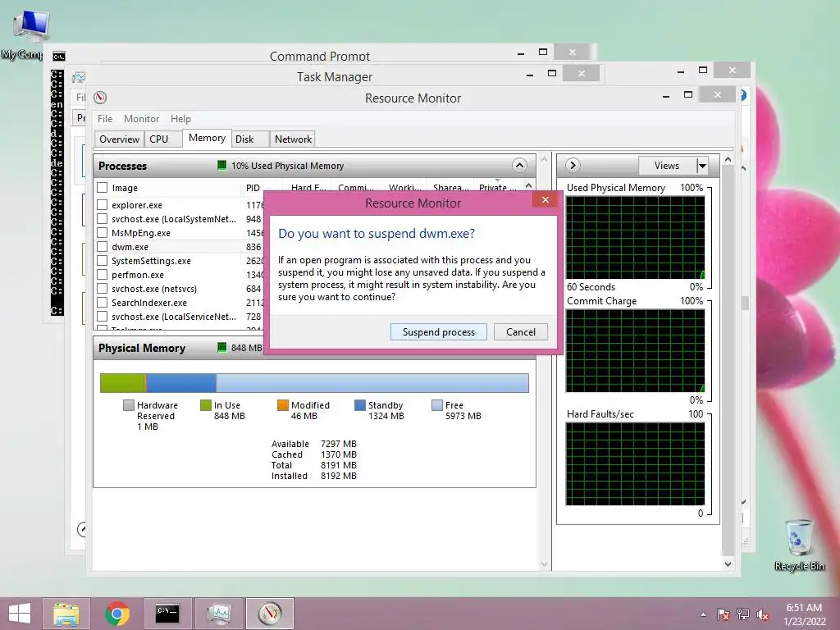Viewport: 840px width, 630px height.
Task: Open the Recycle Bin desktop icon
Action: 799,545
